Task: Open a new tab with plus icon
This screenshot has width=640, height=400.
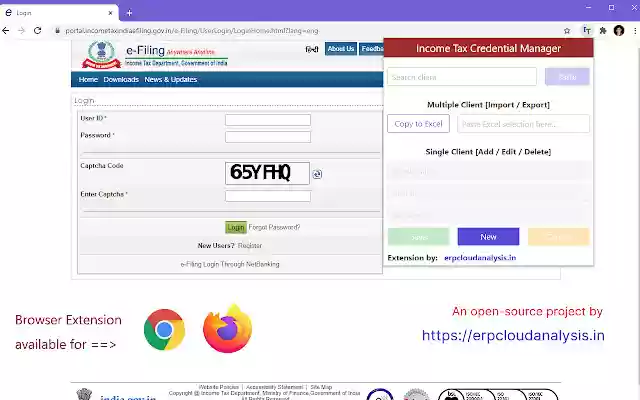Action: [x=129, y=13]
